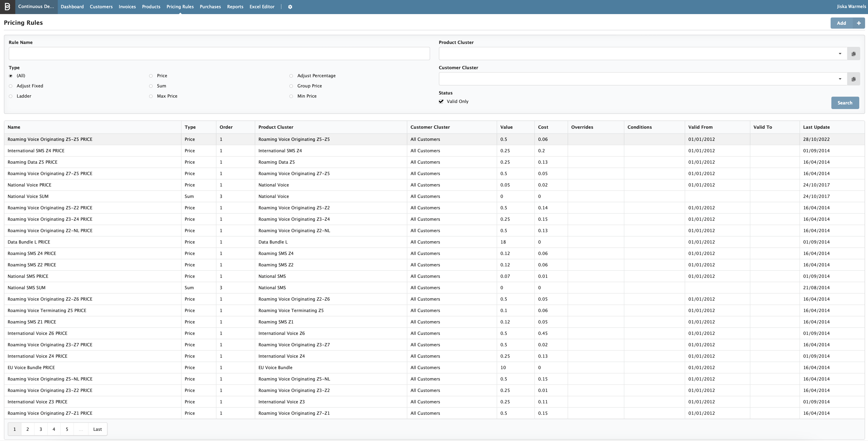The height and width of the screenshot is (441, 868).
Task: Go to page 3 in pagination
Action: pos(41,429)
